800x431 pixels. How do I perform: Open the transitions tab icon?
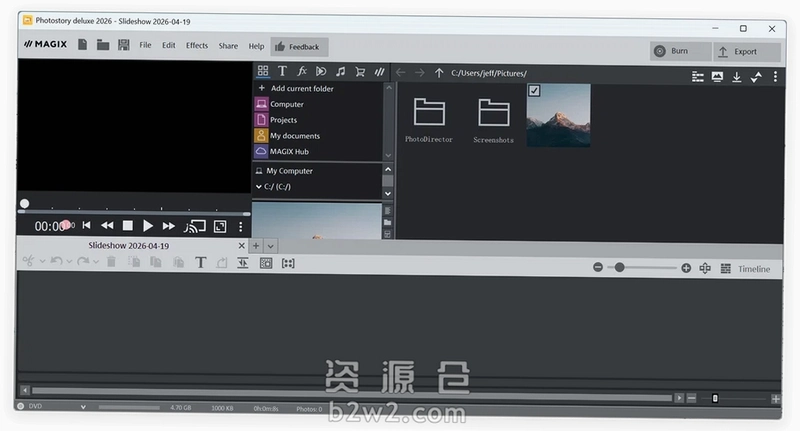pos(321,71)
